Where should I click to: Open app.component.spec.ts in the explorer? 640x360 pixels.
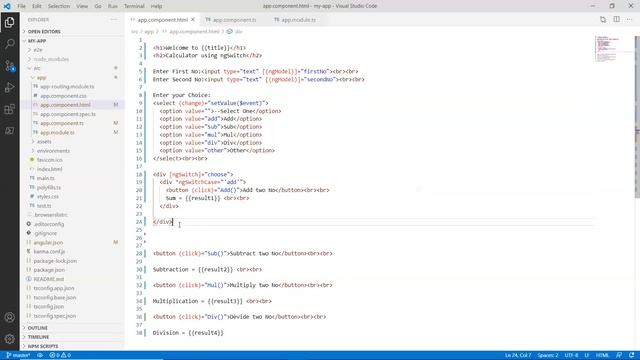point(68,114)
